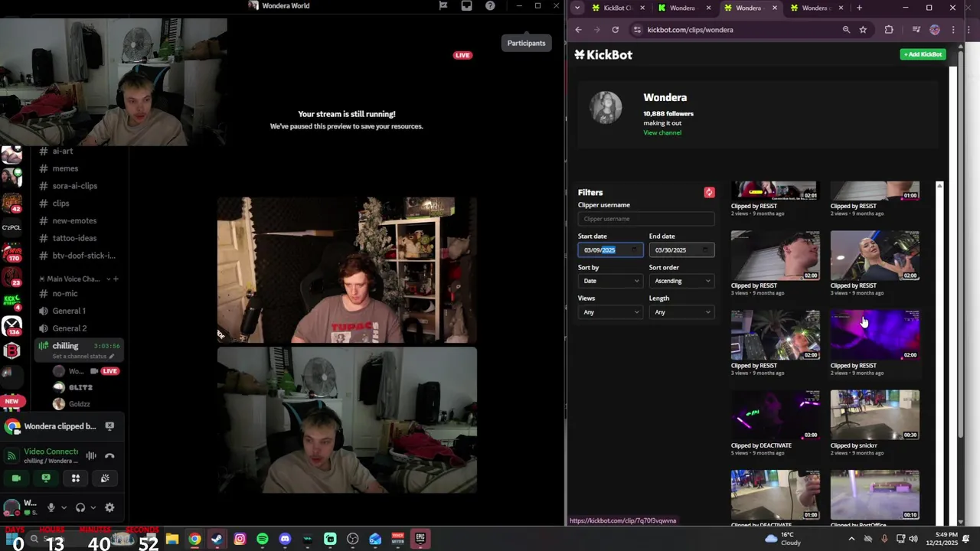Open Chrome media controls icon
Image resolution: width=980 pixels, height=551 pixels.
(x=916, y=30)
